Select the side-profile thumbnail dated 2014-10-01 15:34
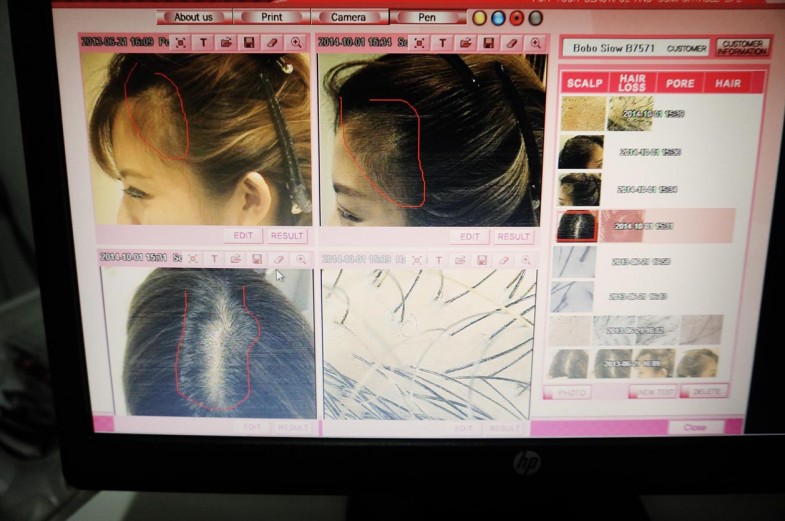The height and width of the screenshot is (521, 785). tap(580, 189)
